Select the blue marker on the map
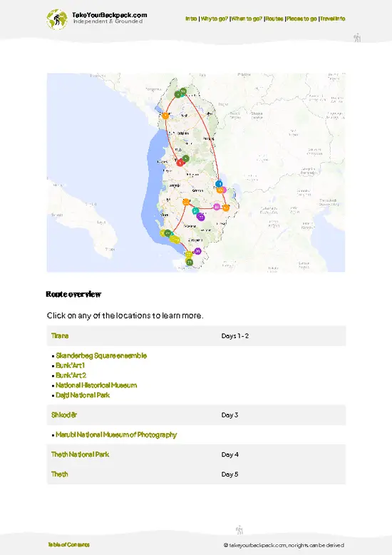Viewport: 392px width, 555px height. tap(219, 184)
